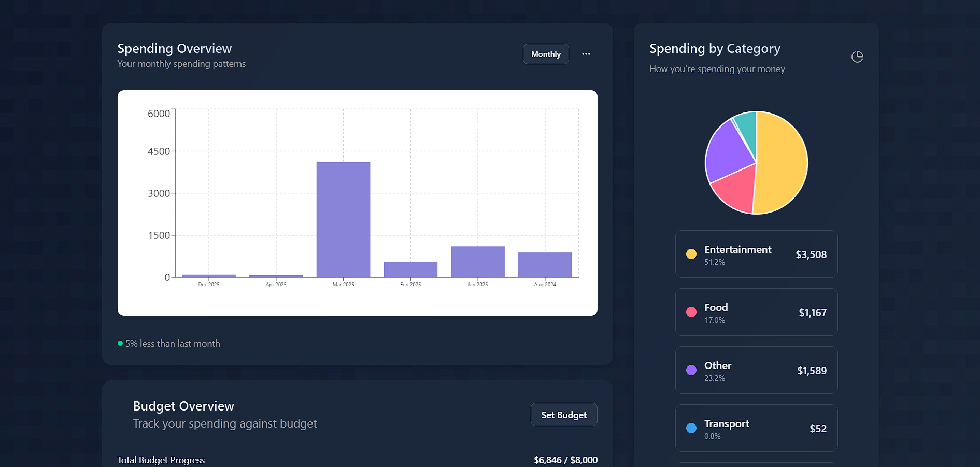This screenshot has width=980, height=467.
Task: Click the '0.8%' Transport percentage
Action: pos(713,436)
